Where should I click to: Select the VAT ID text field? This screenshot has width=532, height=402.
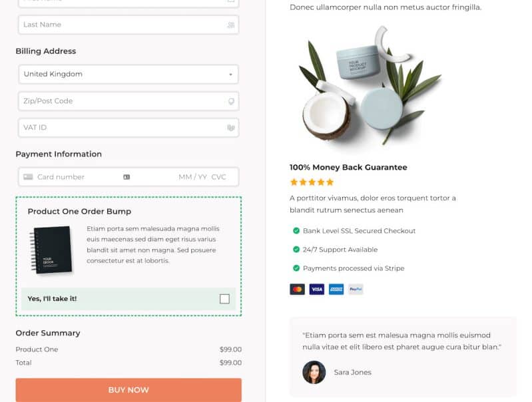[x=129, y=128]
